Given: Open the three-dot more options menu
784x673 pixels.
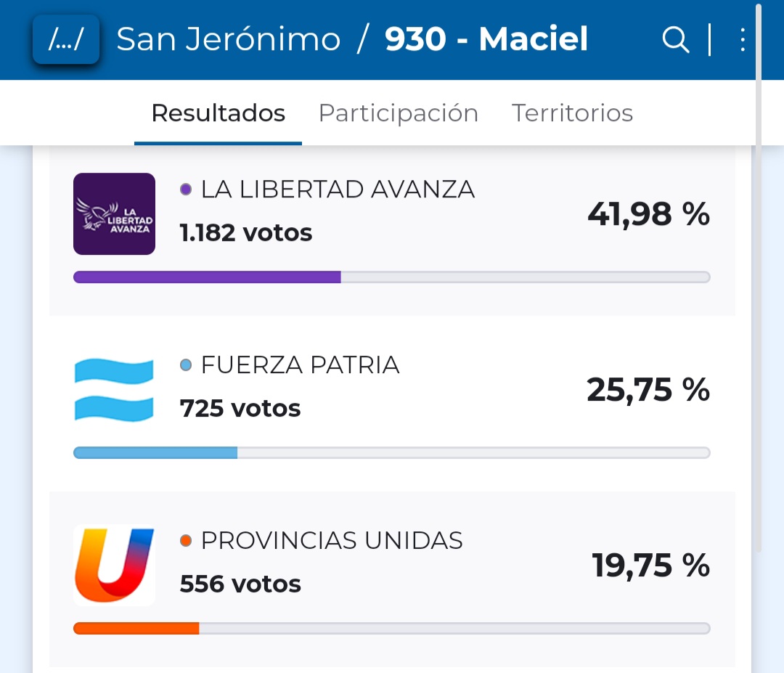Looking at the screenshot, I should point(742,40).
